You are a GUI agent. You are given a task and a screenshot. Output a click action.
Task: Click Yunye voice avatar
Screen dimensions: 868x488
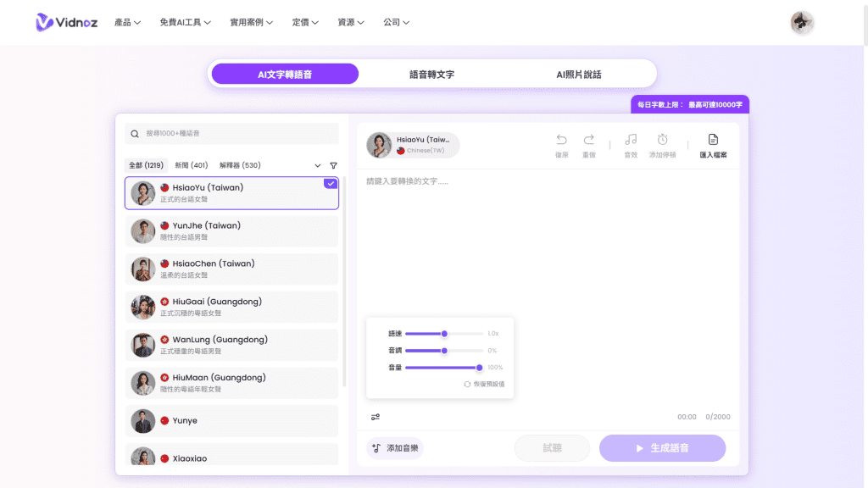[142, 421]
